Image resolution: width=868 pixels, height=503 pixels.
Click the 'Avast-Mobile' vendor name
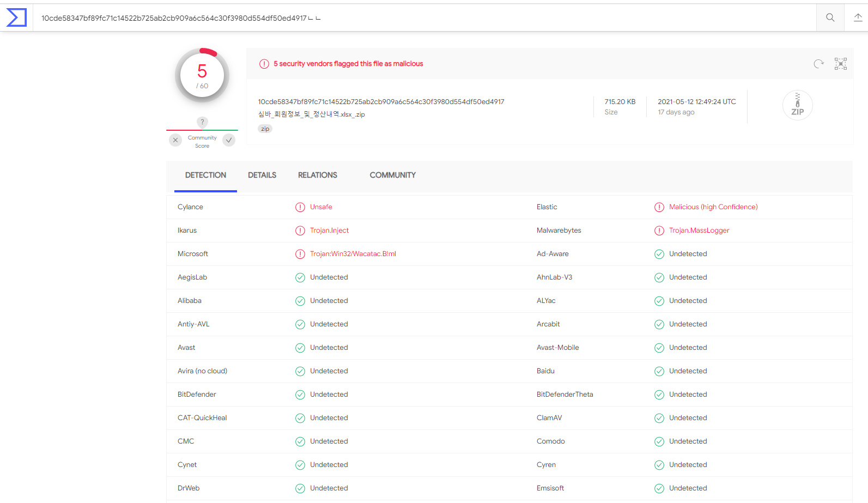tap(558, 348)
